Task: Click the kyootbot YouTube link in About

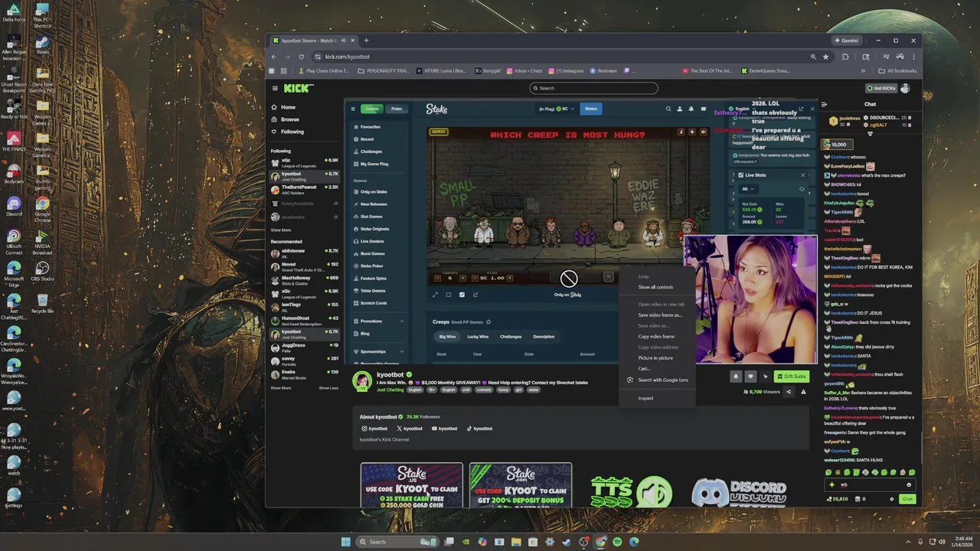Action: (x=444, y=429)
